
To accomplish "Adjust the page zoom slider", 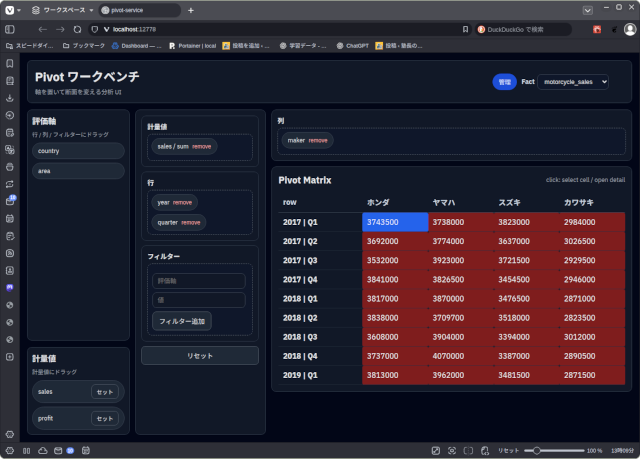I will click(x=553, y=451).
